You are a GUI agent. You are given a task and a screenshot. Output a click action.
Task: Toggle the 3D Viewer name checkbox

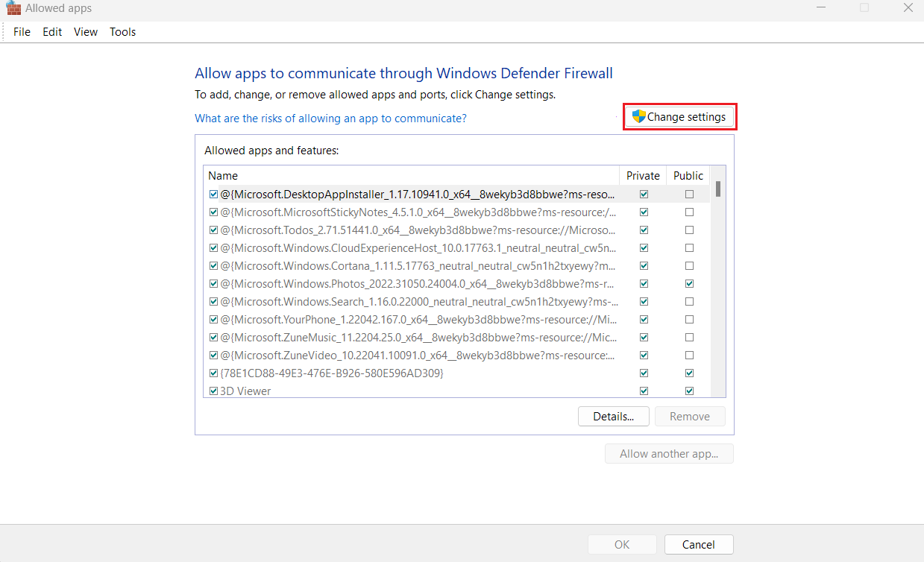(x=214, y=391)
